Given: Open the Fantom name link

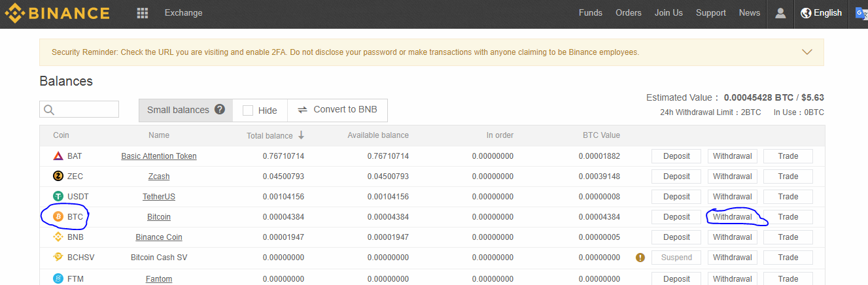Looking at the screenshot, I should [159, 278].
